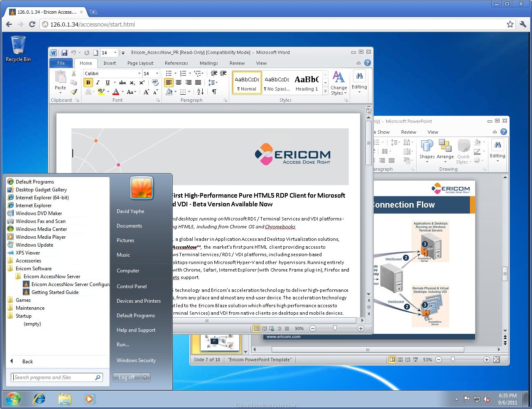Image resolution: width=532 pixels, height=409 pixels.
Task: Open Word's File tab
Action: click(x=61, y=63)
